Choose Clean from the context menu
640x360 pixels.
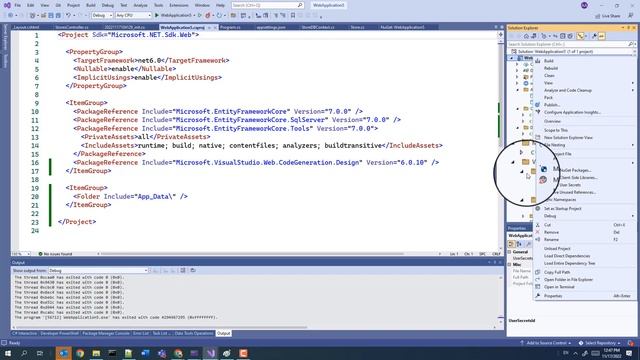(x=549, y=76)
